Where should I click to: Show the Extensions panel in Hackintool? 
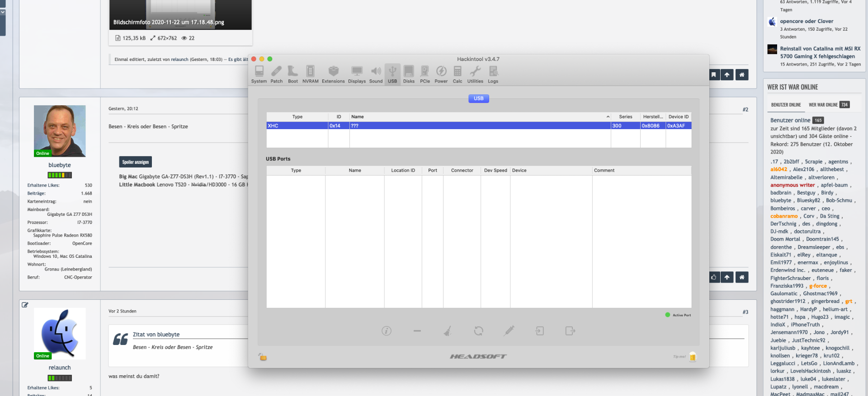[333, 74]
